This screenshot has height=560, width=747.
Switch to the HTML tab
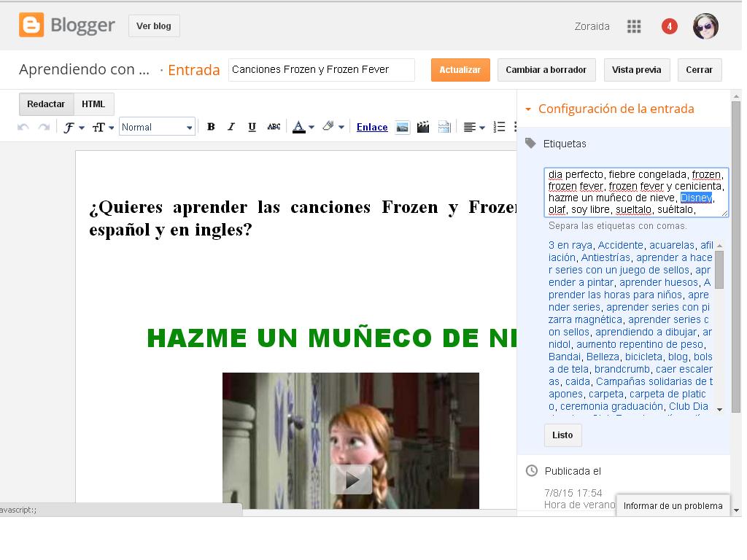click(x=93, y=104)
